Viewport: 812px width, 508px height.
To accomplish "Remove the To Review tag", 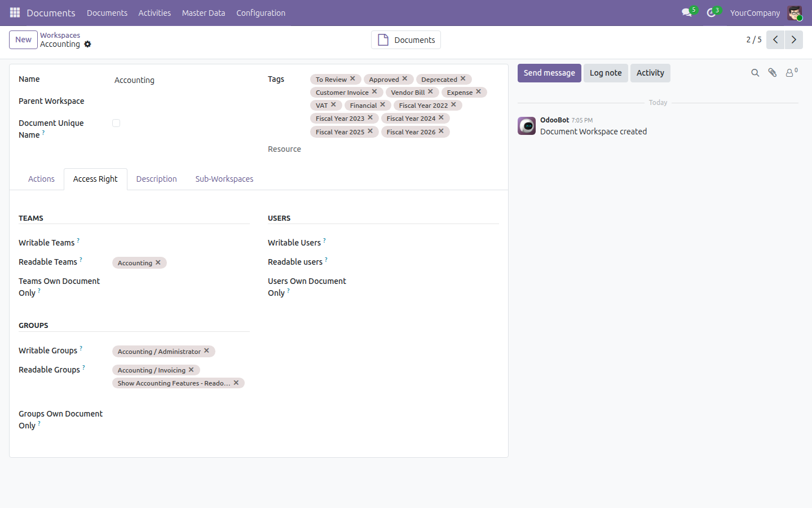I will click(x=352, y=79).
